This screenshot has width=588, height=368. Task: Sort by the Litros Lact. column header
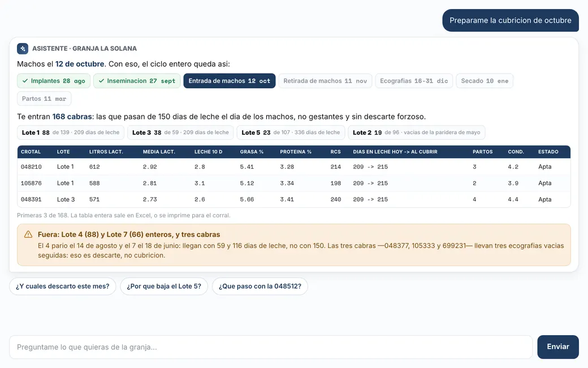pos(106,152)
